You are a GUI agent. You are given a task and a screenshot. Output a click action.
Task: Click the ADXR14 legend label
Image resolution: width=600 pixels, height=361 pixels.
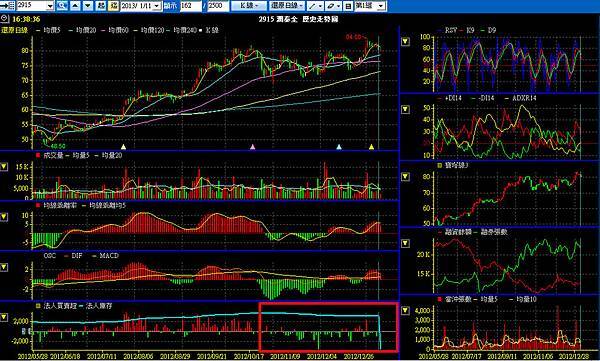click(524, 98)
